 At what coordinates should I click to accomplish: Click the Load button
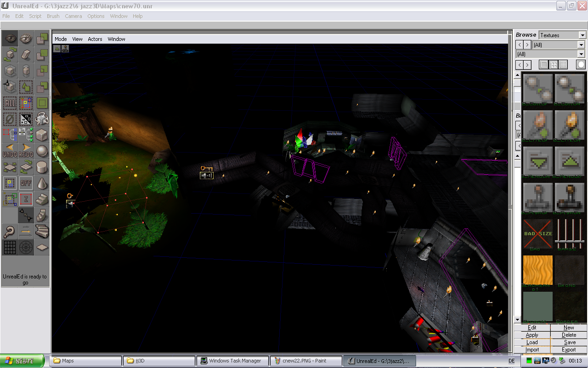[x=532, y=342]
